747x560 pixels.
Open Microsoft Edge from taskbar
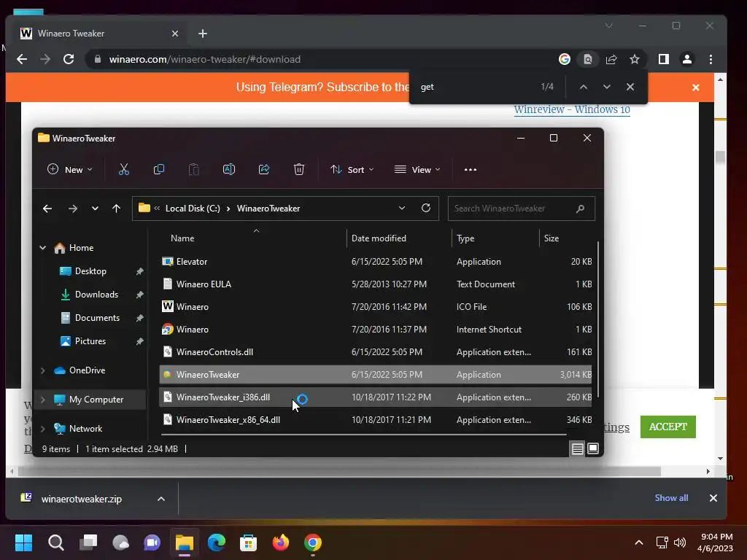(x=216, y=542)
